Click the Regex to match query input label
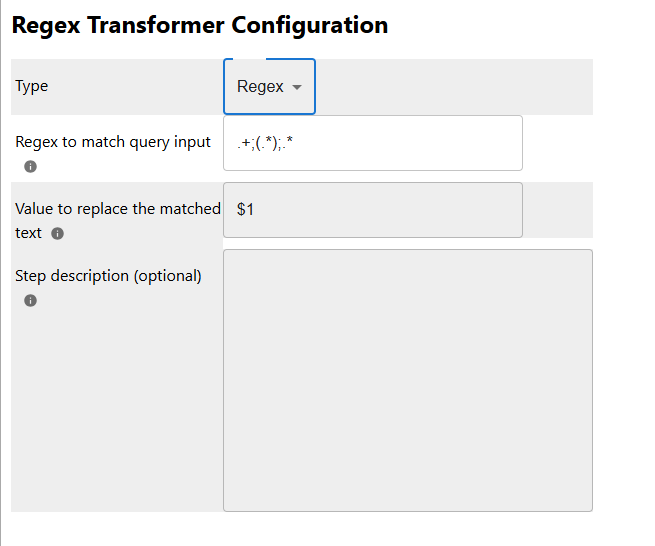655x546 pixels. click(x=113, y=142)
